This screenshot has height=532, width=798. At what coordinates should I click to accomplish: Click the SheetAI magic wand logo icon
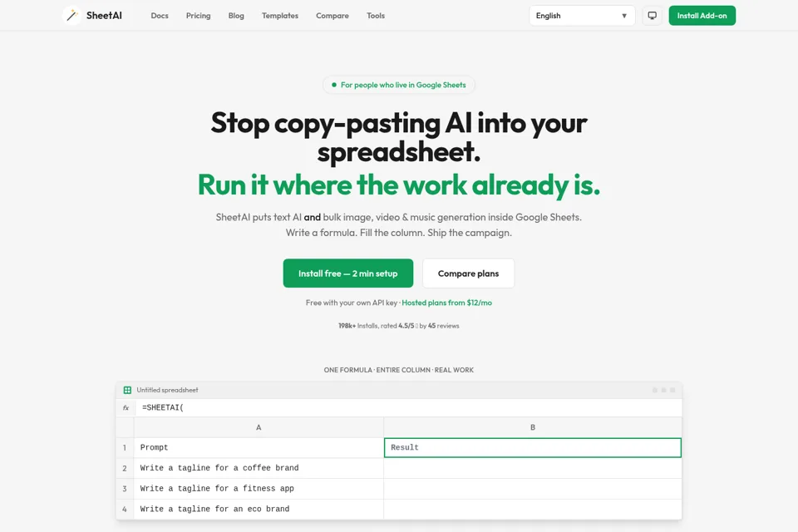[x=71, y=16]
